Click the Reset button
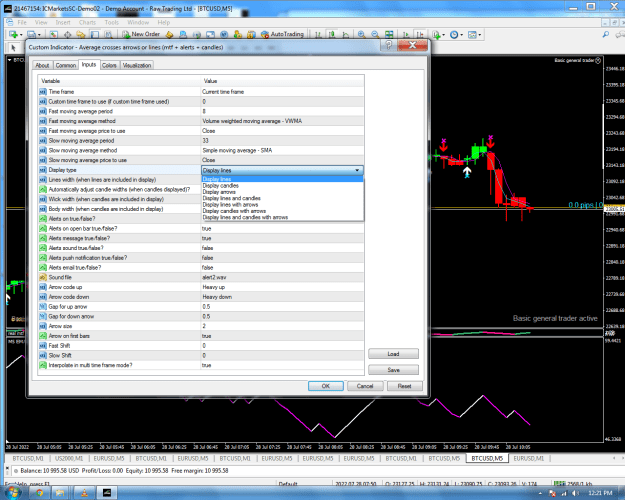Viewport: 625px width, 500px height. coord(404,386)
